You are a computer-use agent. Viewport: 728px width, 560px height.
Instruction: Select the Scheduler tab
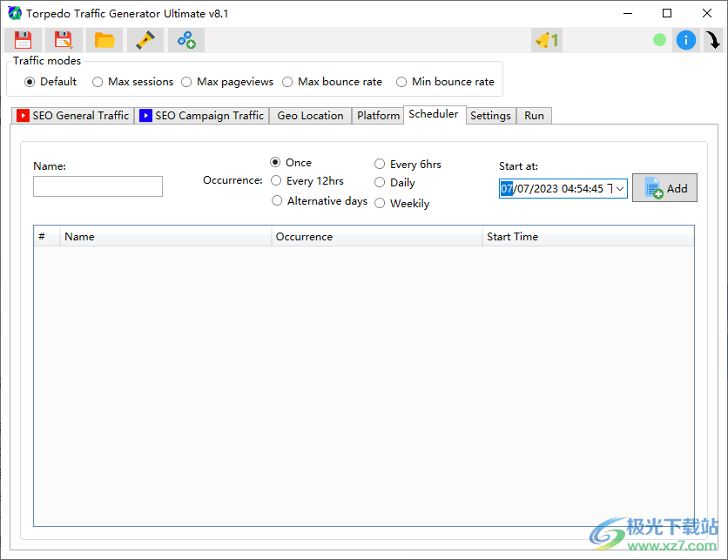pos(434,114)
